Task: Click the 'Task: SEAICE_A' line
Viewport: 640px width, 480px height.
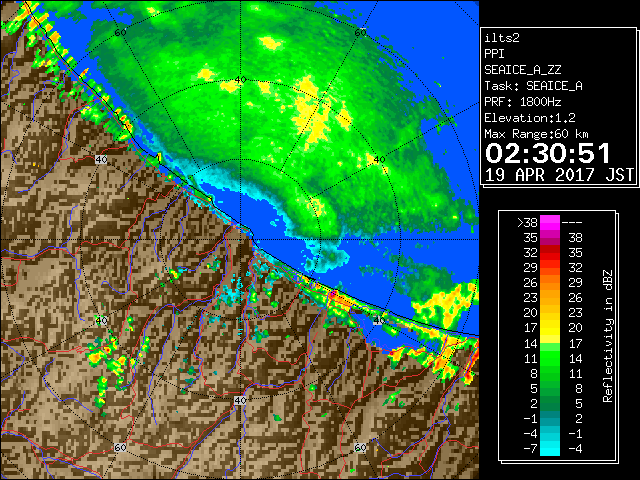Action: point(533,86)
